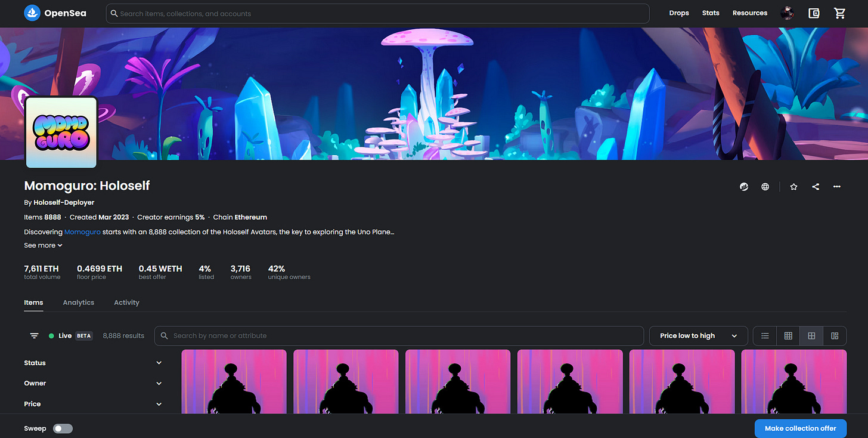Click the 42% unique owners stat
868x438 pixels.
click(x=289, y=272)
